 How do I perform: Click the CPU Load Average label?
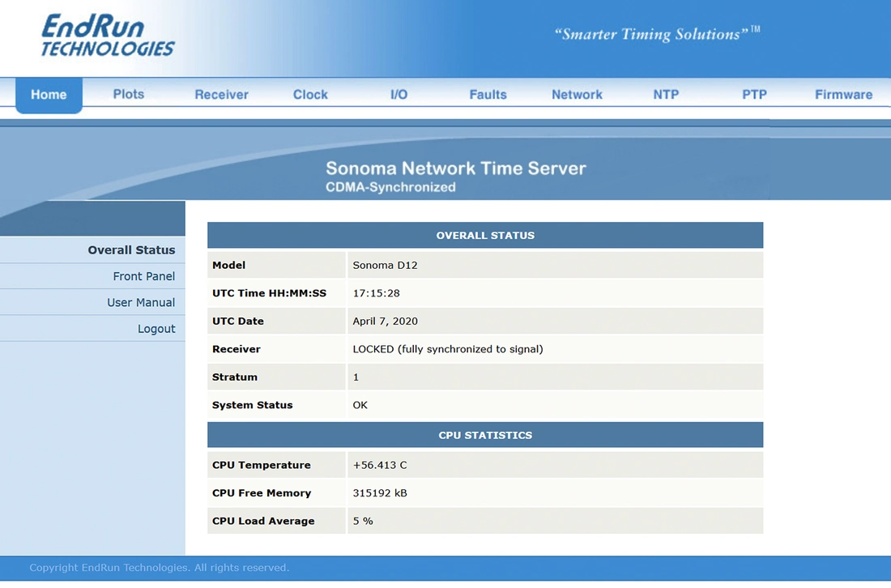pos(263,521)
